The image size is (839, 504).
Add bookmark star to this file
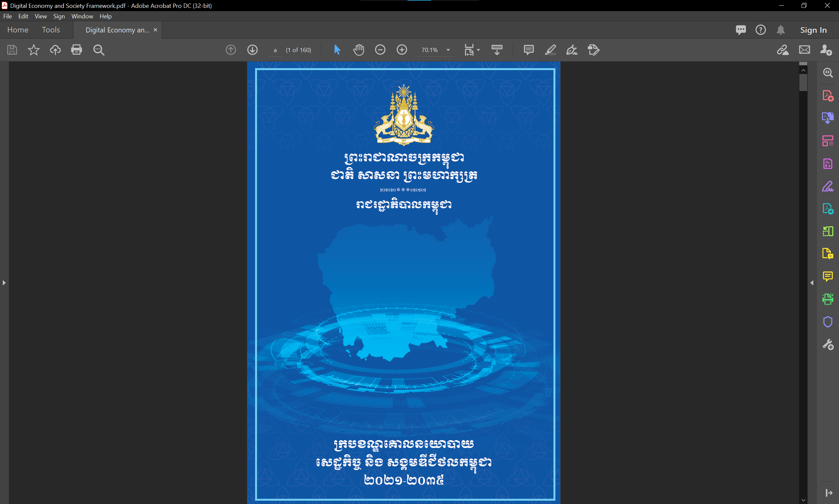[x=33, y=50]
